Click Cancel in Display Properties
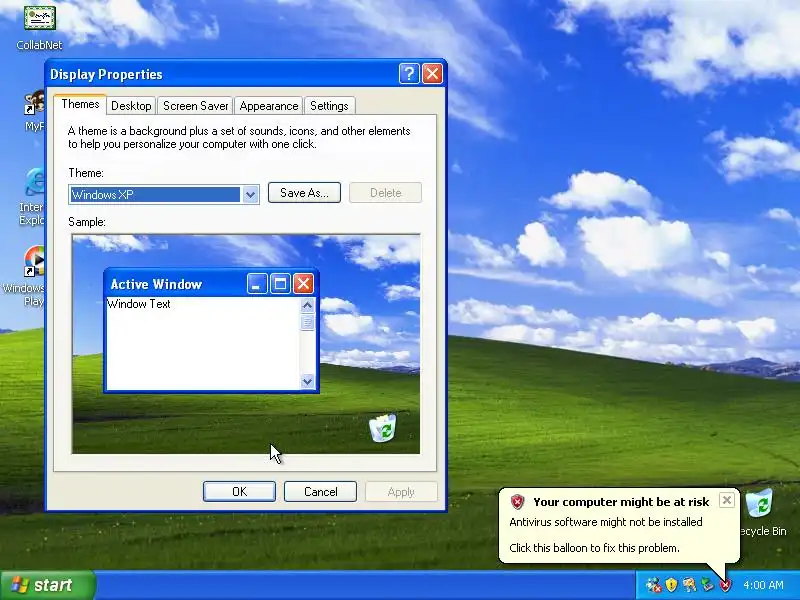800x600 pixels. point(320,492)
